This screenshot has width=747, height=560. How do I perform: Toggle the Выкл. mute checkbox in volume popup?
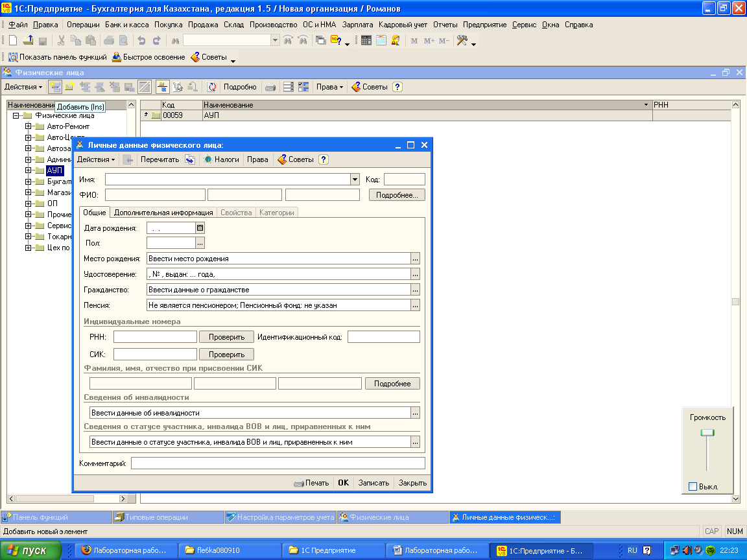pyautogui.click(x=693, y=487)
